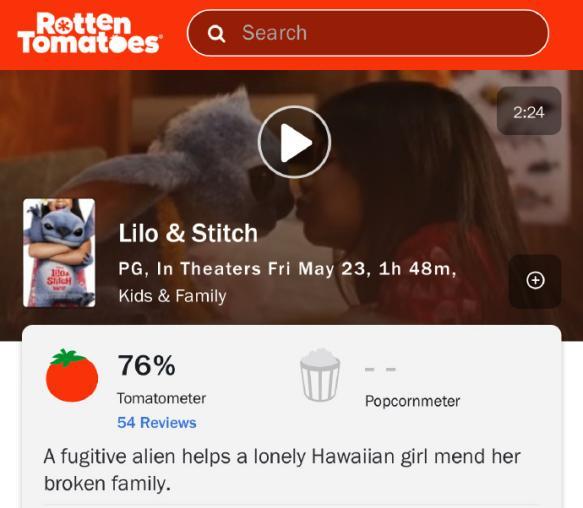Click the Lilo & Stitch movie title
Viewport: 583px width, 508px height.
(188, 234)
